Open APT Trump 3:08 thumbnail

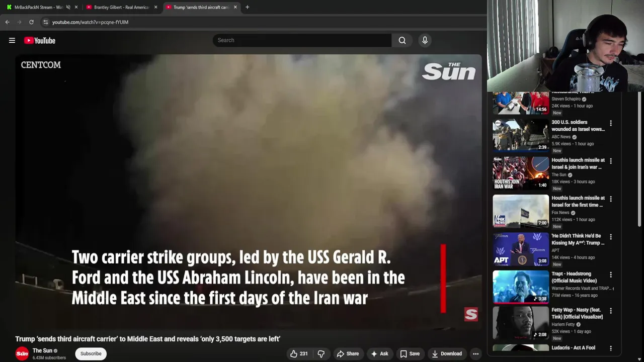tap(521, 249)
